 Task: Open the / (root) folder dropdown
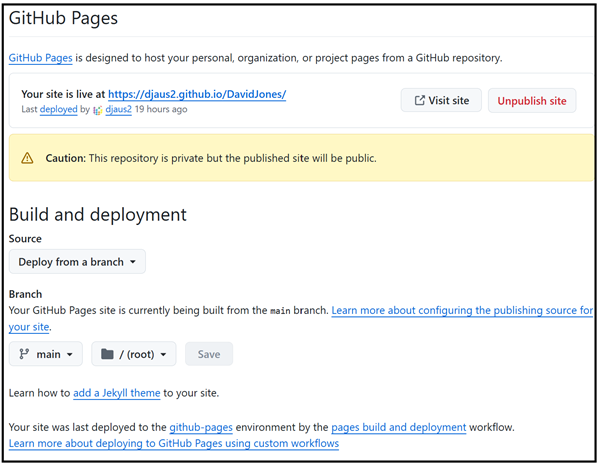click(134, 354)
